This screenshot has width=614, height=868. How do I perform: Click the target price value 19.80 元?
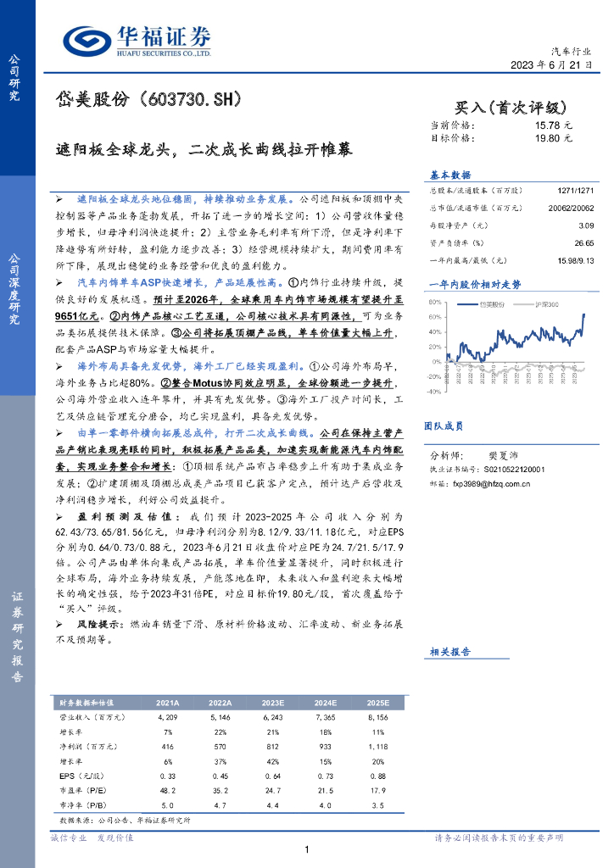pyautogui.click(x=553, y=138)
